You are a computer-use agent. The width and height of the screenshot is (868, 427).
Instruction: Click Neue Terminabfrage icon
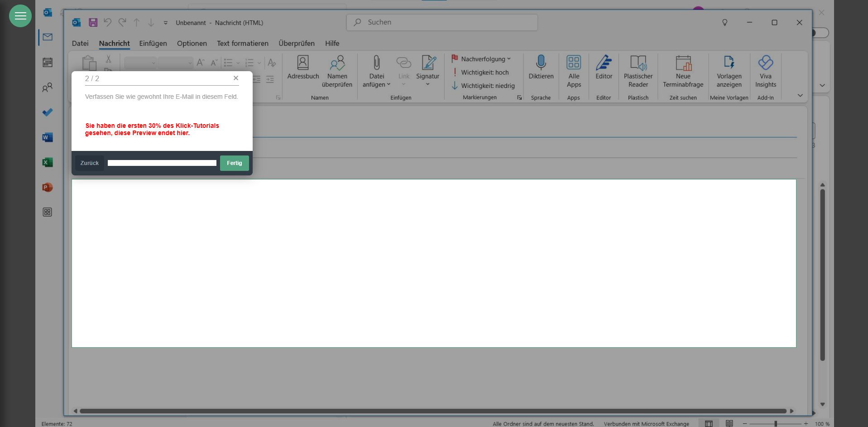(x=683, y=63)
